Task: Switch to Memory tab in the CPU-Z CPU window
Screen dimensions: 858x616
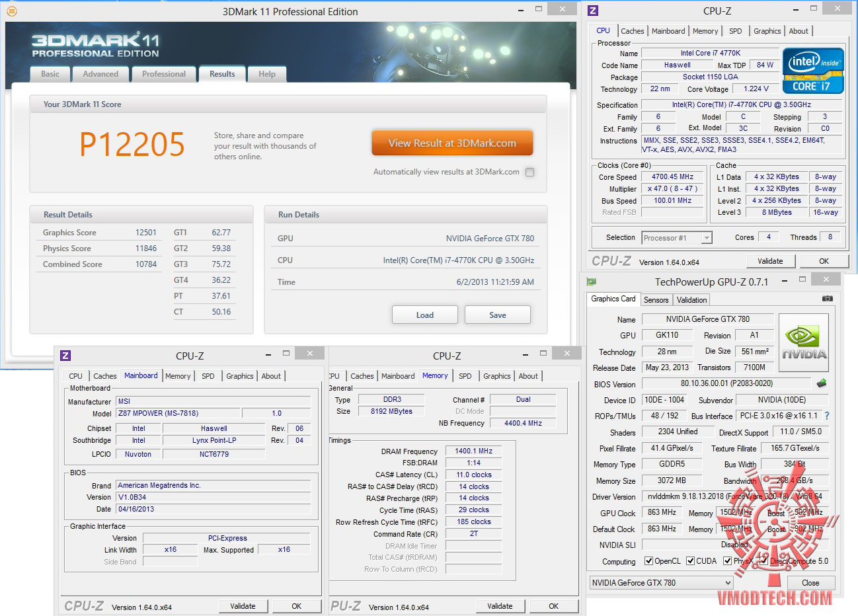Action: coord(705,31)
